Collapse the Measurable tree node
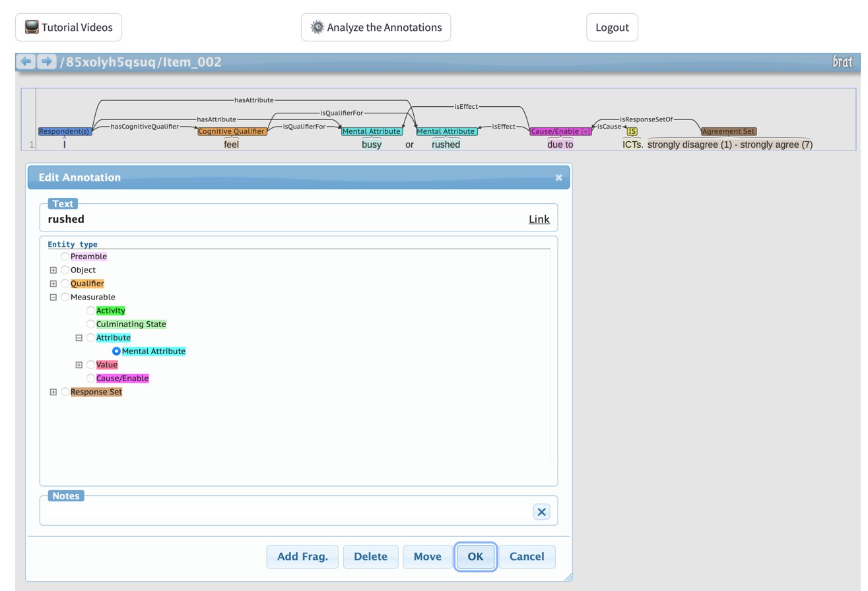Screen dimensions: 868x591 coord(53,297)
